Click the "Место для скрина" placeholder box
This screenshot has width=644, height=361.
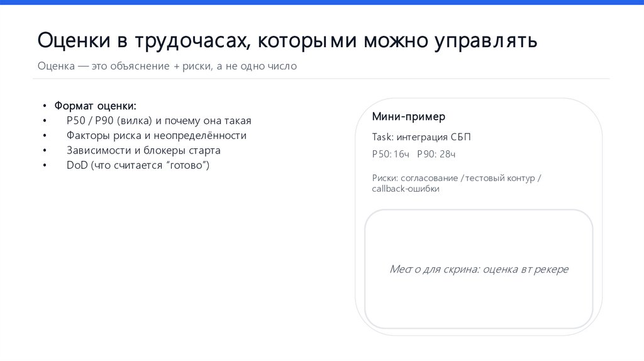point(478,269)
